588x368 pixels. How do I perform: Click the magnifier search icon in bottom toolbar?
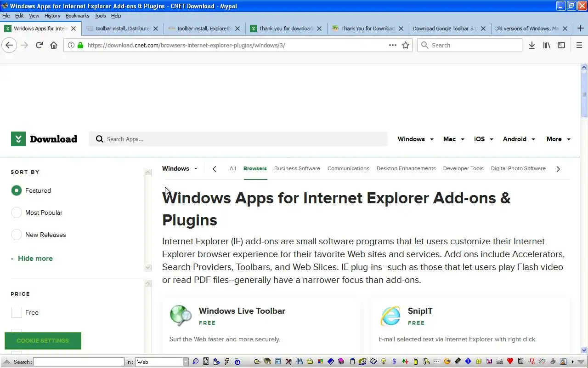click(x=196, y=362)
